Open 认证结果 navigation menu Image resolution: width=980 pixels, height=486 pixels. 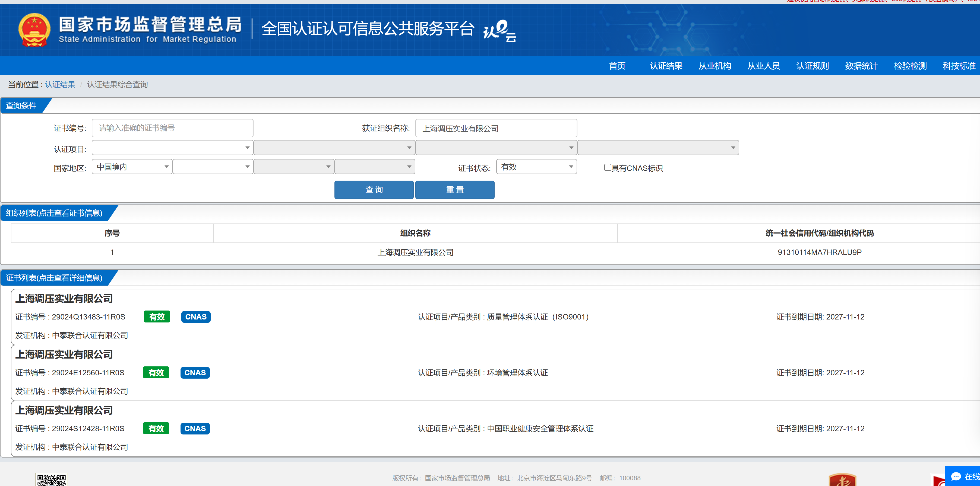coord(666,66)
